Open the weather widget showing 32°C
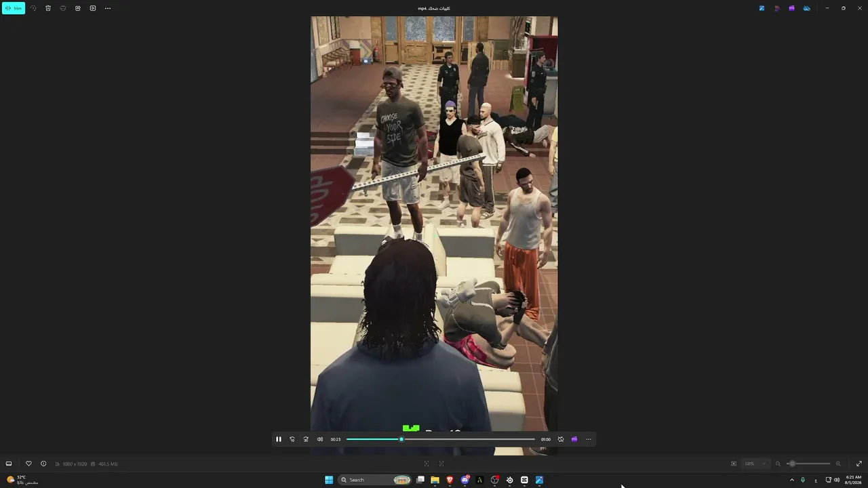Viewport: 868px width, 488px height. point(22,480)
